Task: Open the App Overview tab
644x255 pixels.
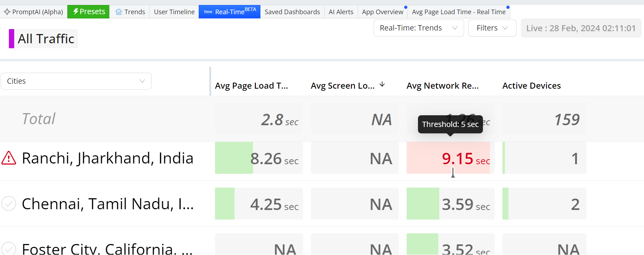Action: pos(382,12)
